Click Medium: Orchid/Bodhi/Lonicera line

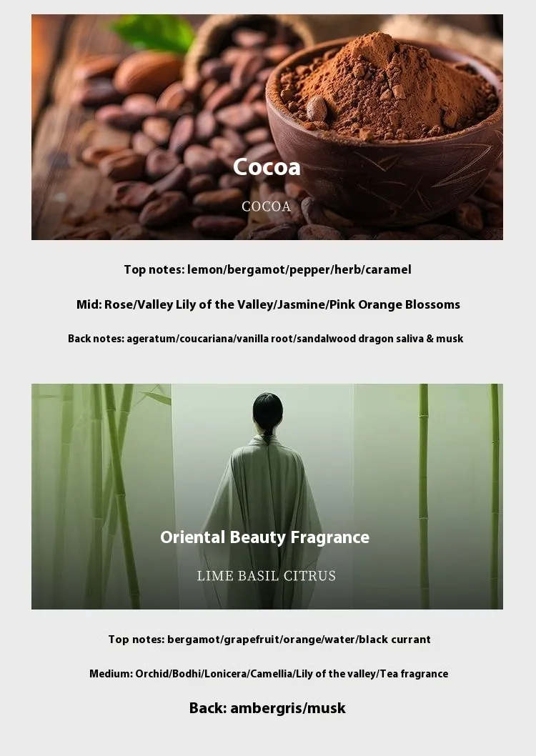tap(269, 674)
